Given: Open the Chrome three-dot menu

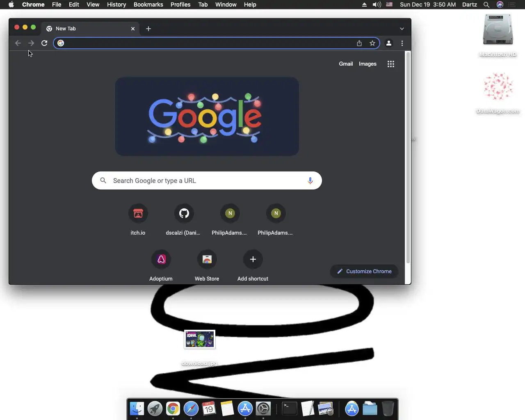Looking at the screenshot, I should 402,43.
